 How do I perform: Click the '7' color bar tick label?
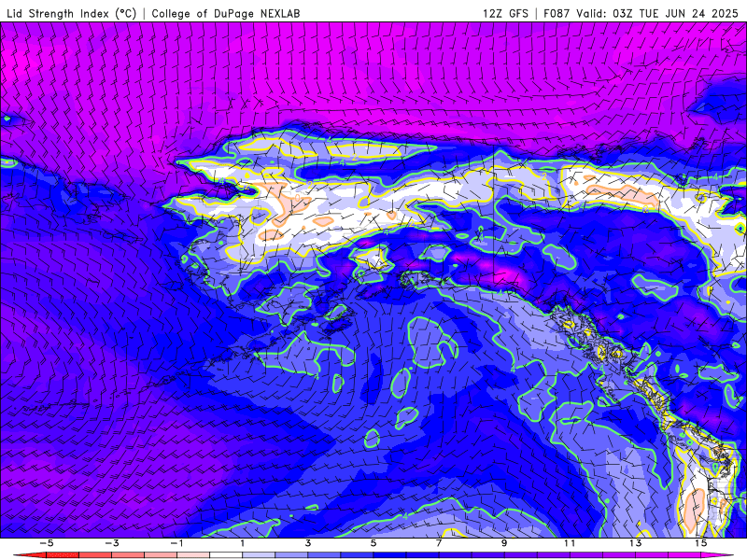point(438,543)
